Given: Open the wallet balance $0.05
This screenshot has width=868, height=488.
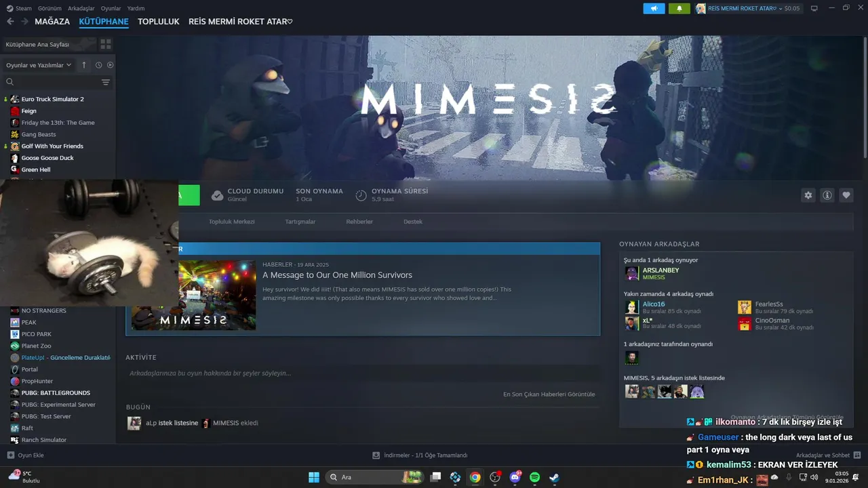Looking at the screenshot, I should (791, 8).
